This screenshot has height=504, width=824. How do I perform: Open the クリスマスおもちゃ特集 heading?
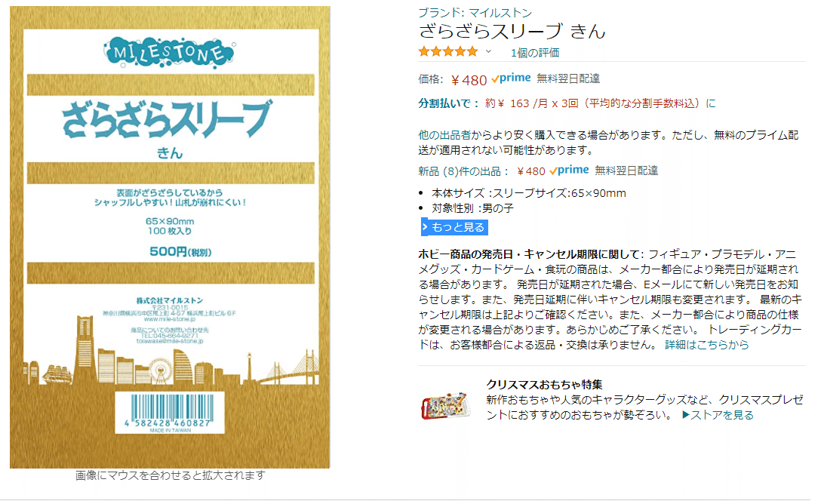pyautogui.click(x=544, y=384)
